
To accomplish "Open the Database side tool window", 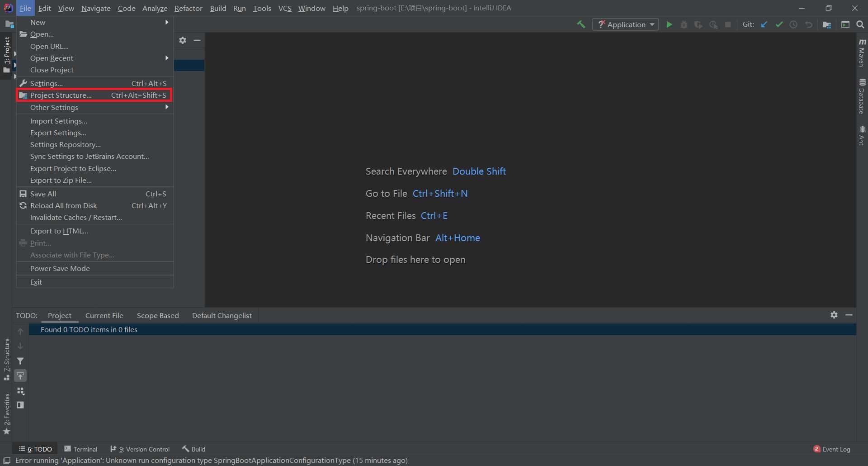I will pos(862,96).
